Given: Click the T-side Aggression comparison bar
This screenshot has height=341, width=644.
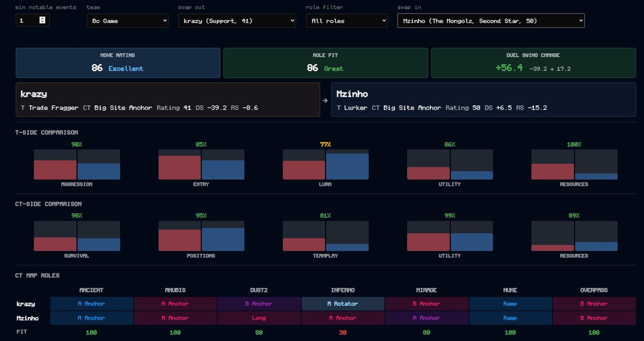Looking at the screenshot, I should click(77, 164).
